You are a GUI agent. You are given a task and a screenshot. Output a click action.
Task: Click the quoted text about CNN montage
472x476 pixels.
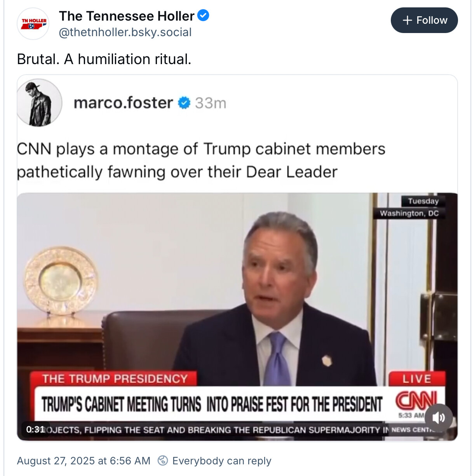[200, 160]
